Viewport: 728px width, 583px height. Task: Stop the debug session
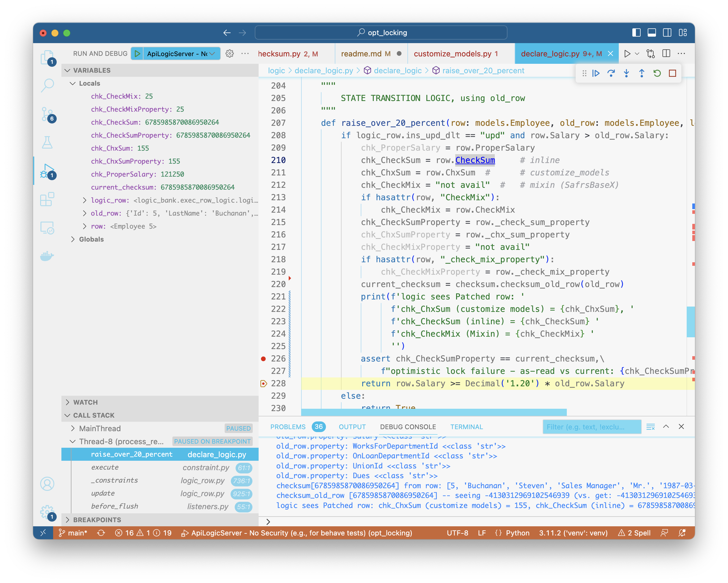(672, 73)
